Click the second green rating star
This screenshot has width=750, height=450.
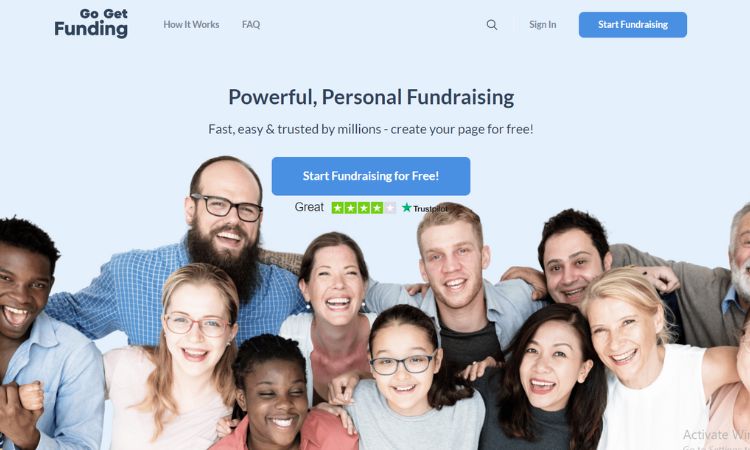[351, 208]
